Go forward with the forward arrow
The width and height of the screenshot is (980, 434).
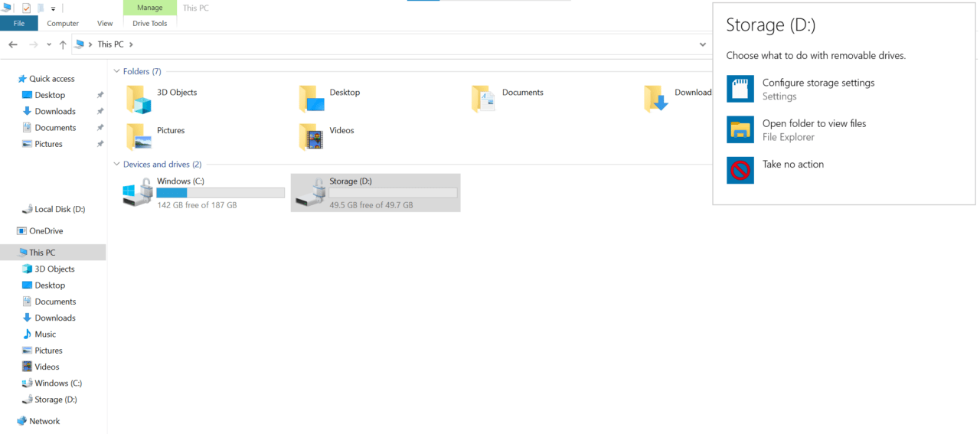click(x=33, y=44)
